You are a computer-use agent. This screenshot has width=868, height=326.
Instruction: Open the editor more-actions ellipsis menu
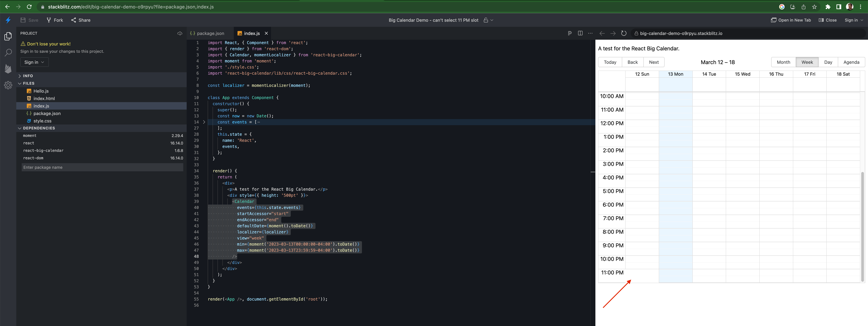pos(590,33)
